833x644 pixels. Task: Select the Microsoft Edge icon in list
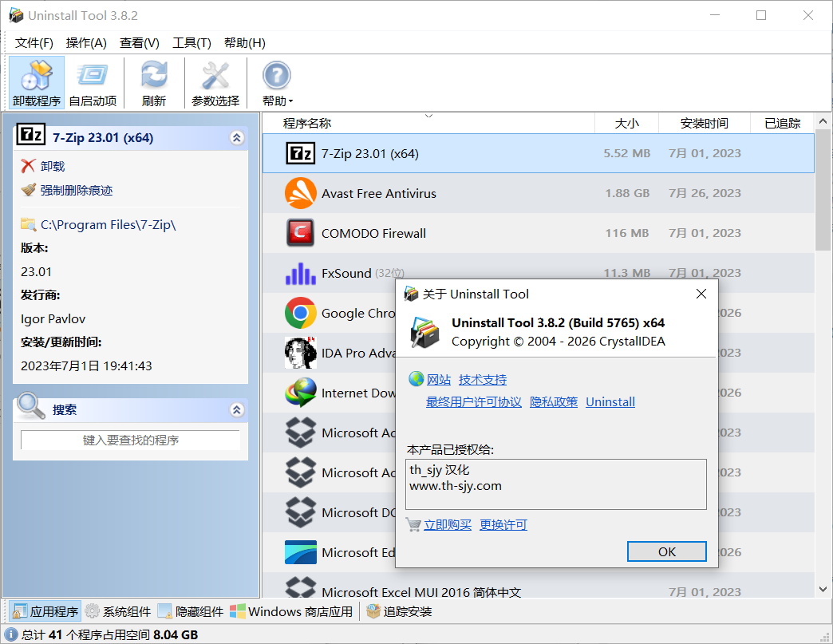click(301, 552)
